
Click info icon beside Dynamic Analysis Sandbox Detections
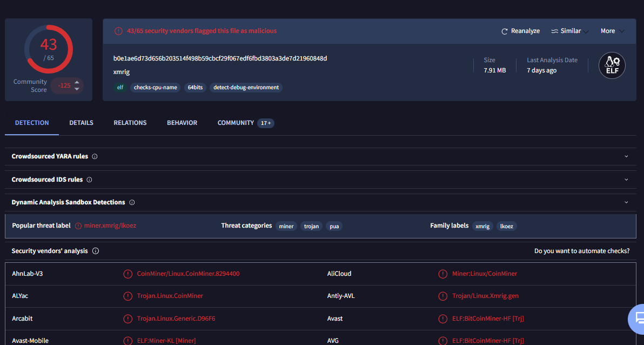coord(132,202)
